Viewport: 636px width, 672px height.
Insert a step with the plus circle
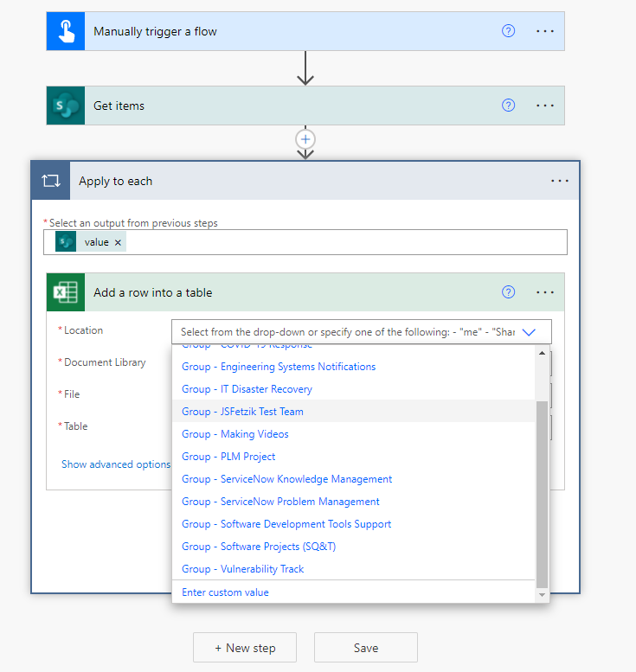[x=305, y=139]
